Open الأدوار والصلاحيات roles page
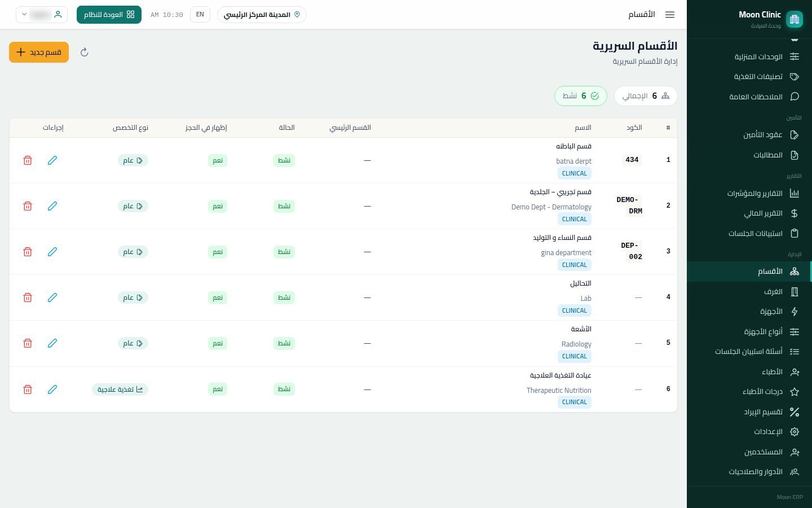Screen dimensions: 812x508 (x=749, y=472)
